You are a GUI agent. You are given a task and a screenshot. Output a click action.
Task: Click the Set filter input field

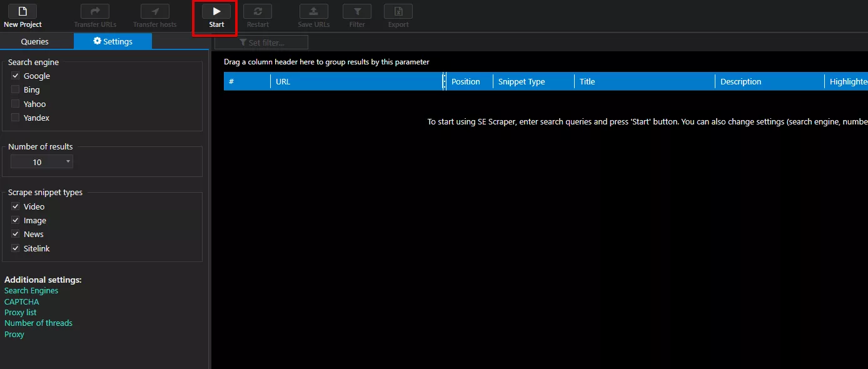(261, 43)
